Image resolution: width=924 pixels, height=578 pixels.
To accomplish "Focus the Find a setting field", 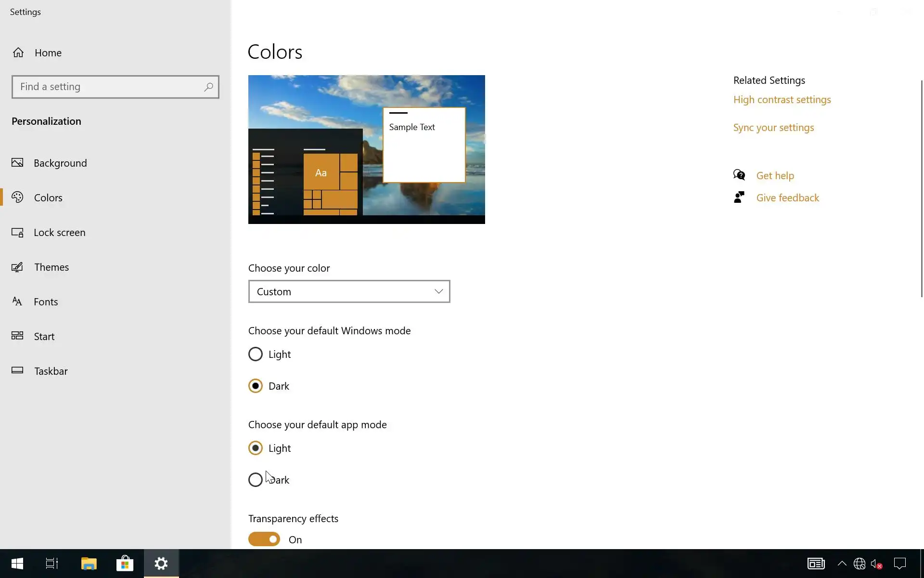I will click(x=108, y=87).
